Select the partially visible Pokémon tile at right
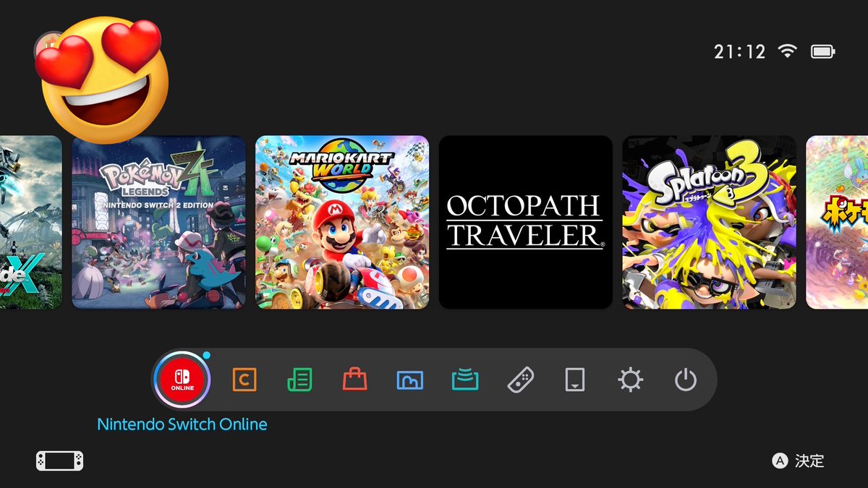This screenshot has width=868, height=488. pyautogui.click(x=837, y=222)
